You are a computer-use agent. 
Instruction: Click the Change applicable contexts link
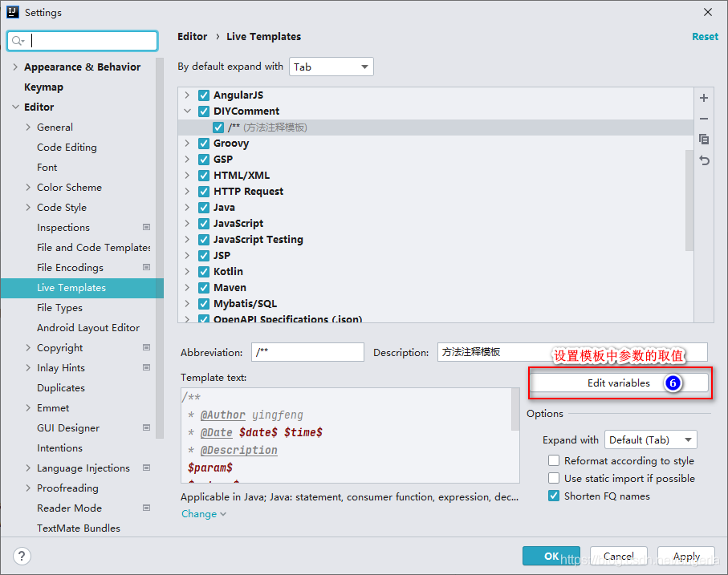203,514
